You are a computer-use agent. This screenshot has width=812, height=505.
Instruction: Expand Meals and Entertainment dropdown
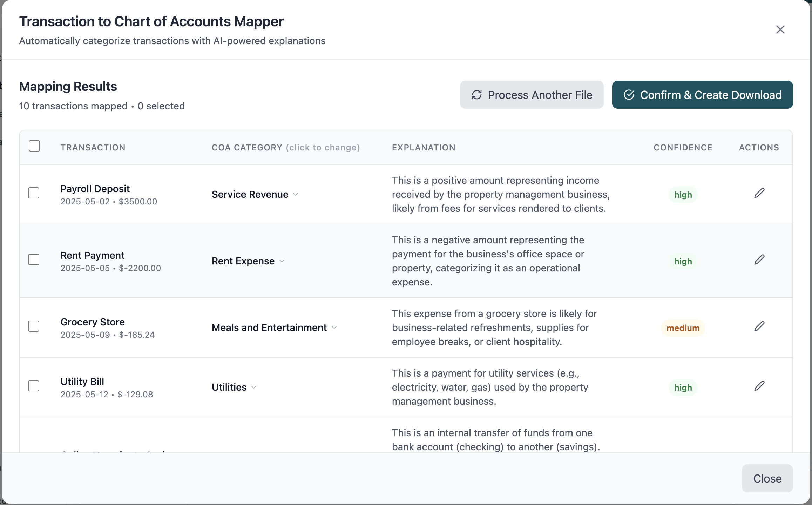coord(274,328)
